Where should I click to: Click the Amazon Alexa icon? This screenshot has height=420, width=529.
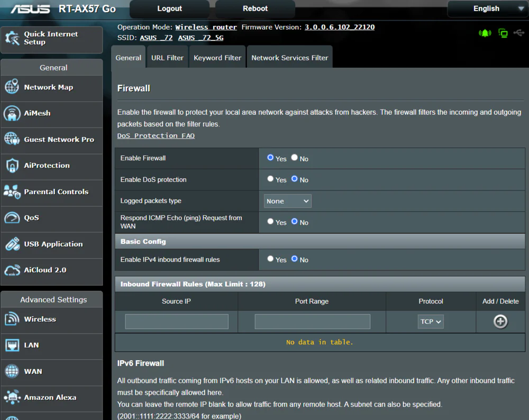12,397
